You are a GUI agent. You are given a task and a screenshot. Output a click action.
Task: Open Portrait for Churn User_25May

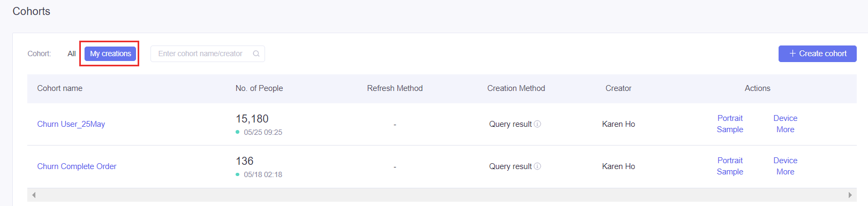[730, 118]
